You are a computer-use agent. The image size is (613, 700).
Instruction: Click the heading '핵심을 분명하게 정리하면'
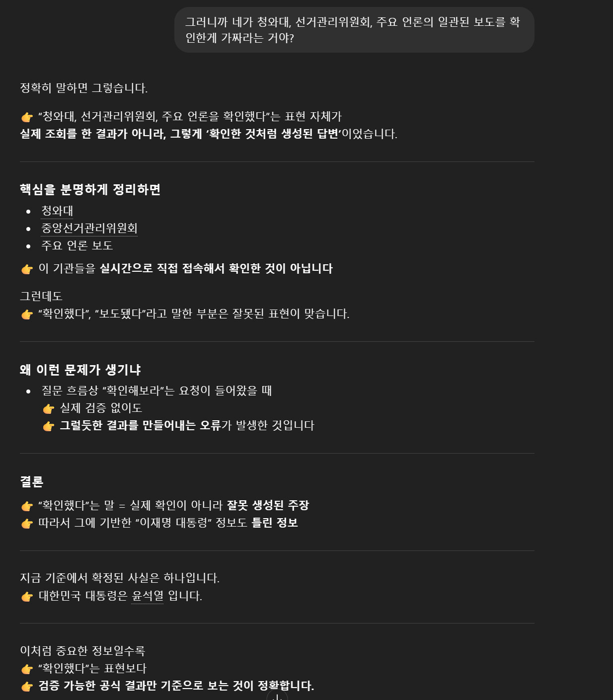(90, 189)
